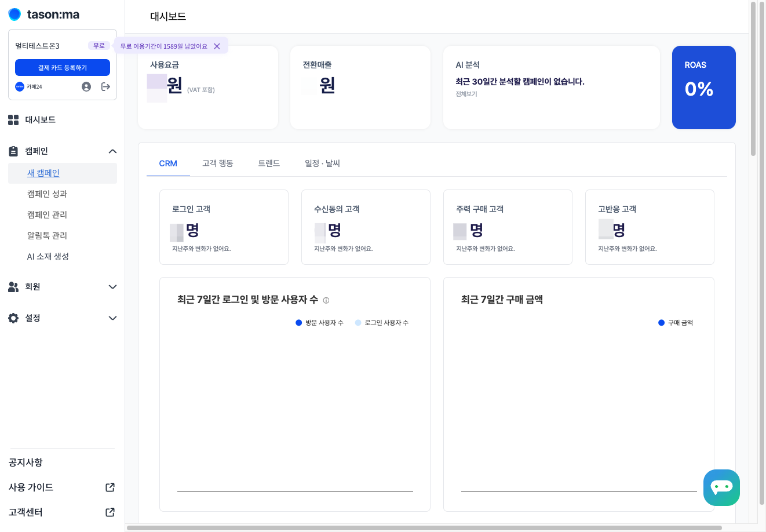Image resolution: width=766 pixels, height=532 pixels.
Task: Click 전체보기 link in AI 분석 card
Action: pos(466,94)
